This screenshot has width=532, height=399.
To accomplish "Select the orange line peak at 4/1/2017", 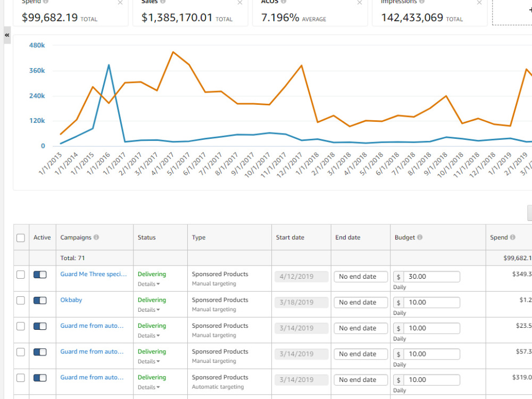I will point(173,52).
